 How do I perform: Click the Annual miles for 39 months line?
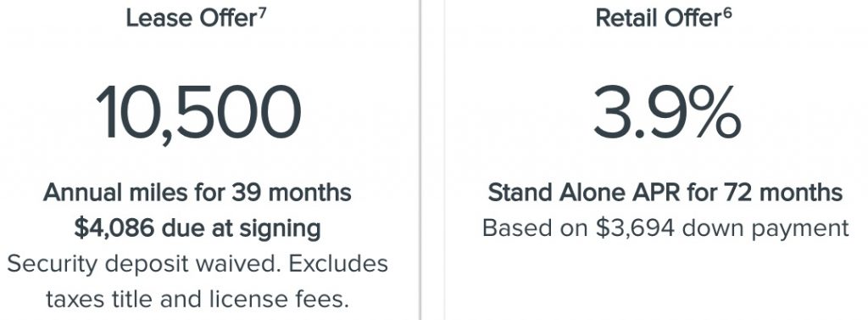click(197, 193)
